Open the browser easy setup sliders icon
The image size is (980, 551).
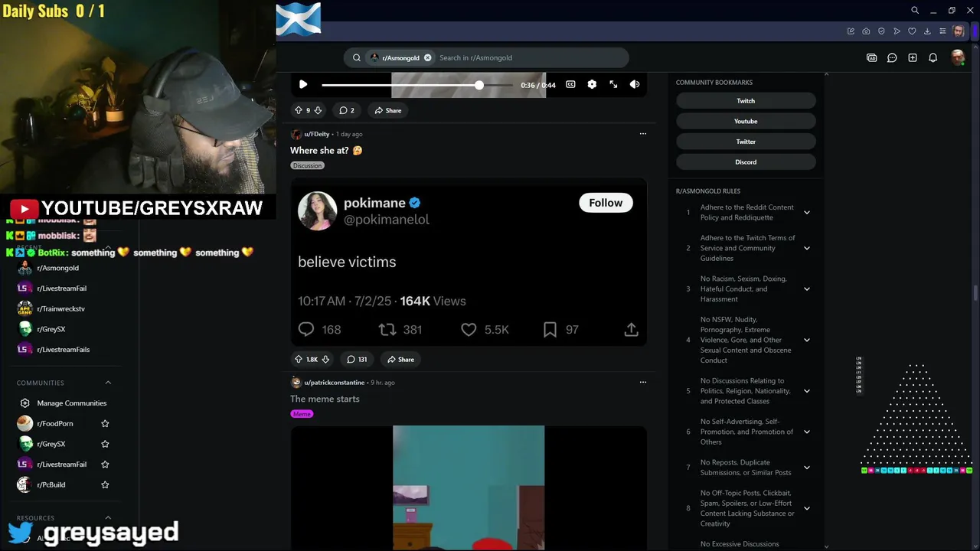[942, 31]
